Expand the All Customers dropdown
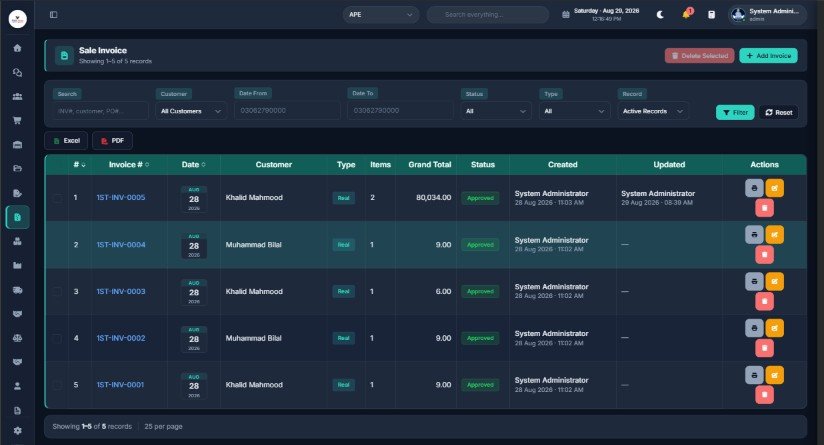824x445 pixels. (191, 111)
